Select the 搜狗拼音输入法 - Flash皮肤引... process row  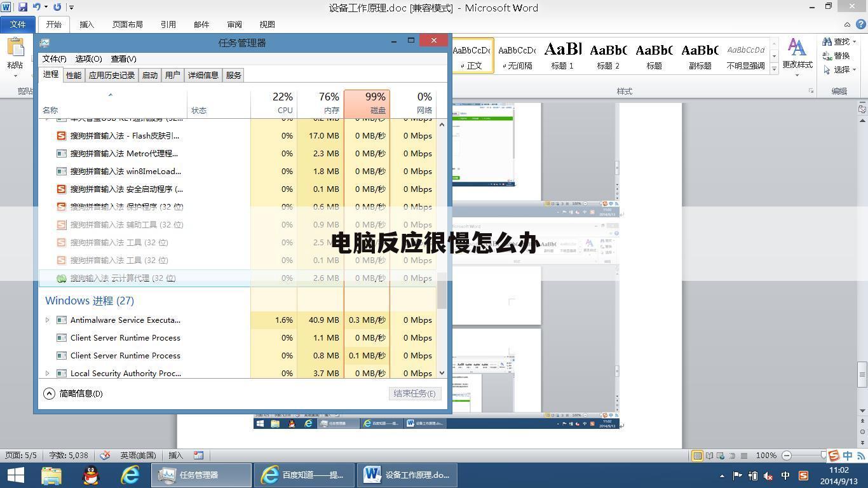coord(238,136)
